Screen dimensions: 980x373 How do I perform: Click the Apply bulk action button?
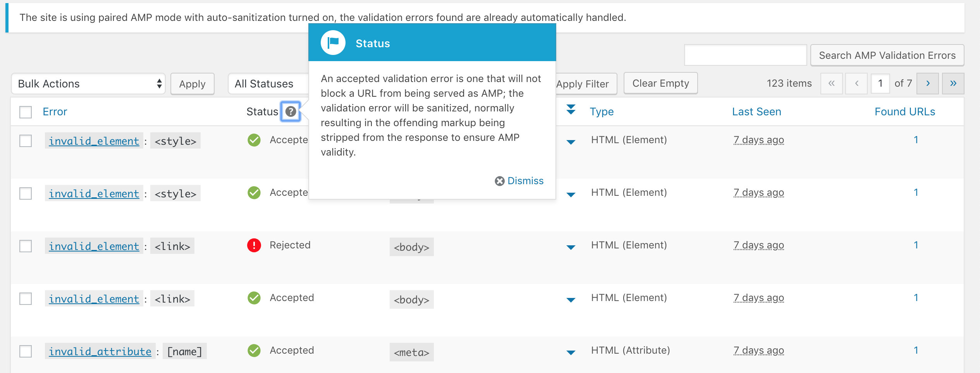click(x=193, y=84)
